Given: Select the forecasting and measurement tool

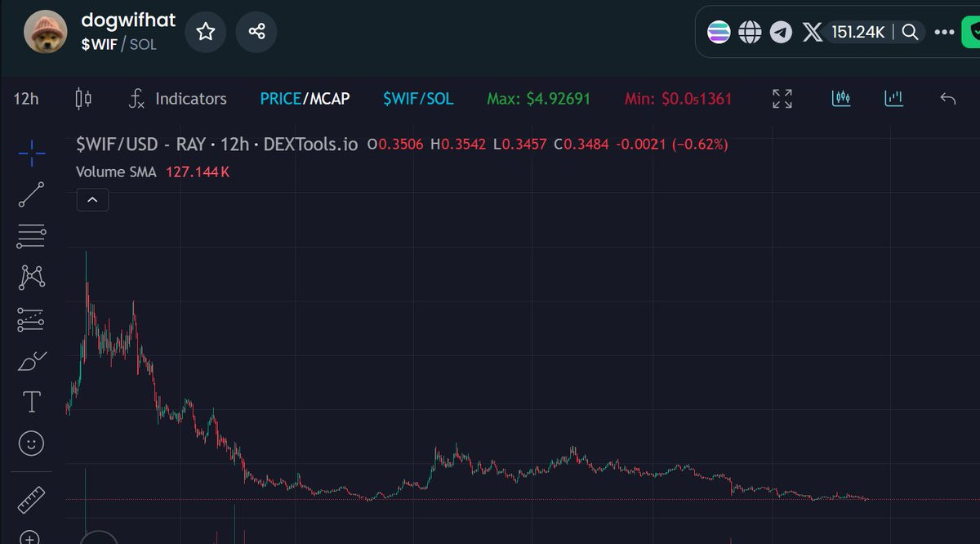Looking at the screenshot, I should tap(31, 319).
